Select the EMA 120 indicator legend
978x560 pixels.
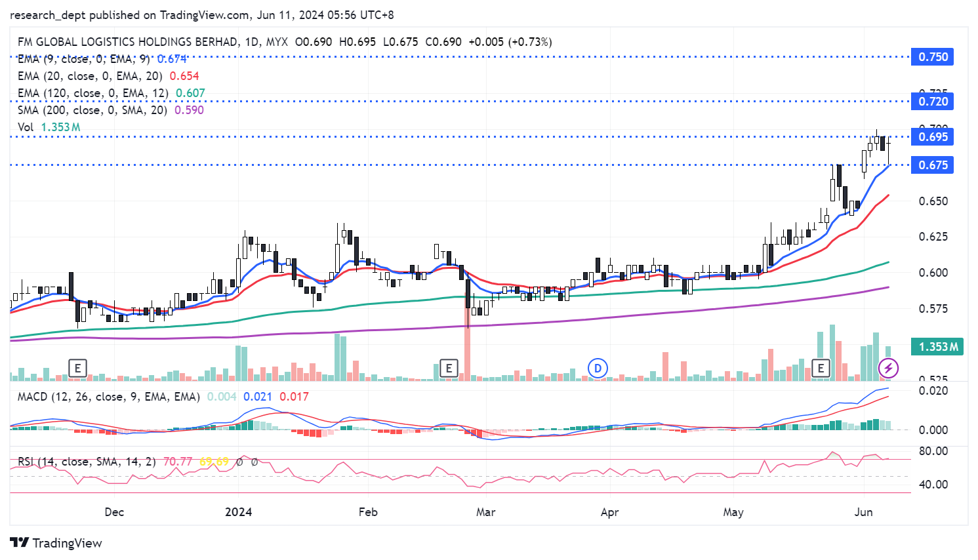[x=92, y=93]
